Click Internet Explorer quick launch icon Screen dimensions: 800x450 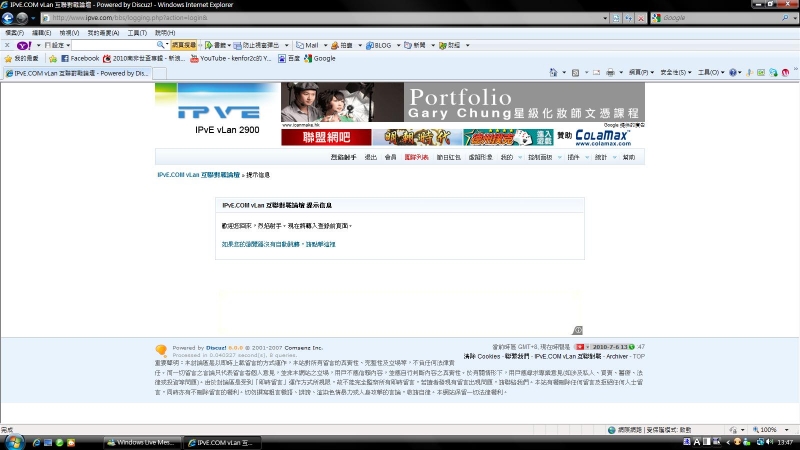coord(36,443)
